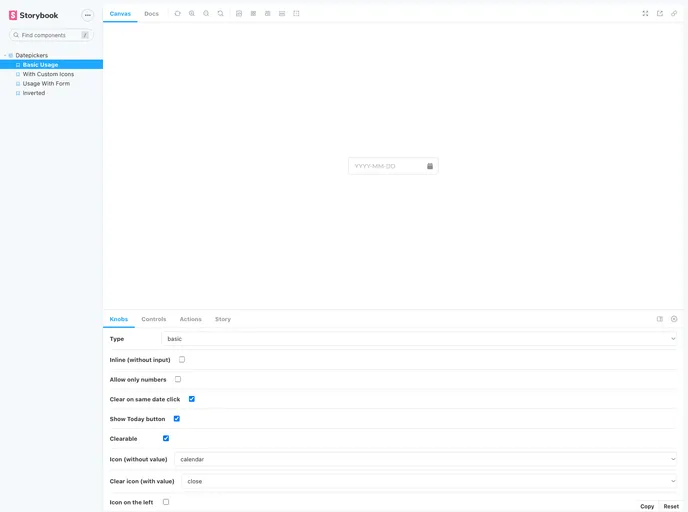Screen dimensions: 688x512
Task: Click the Basic Usage story bookmark icon
Action: coord(18,65)
